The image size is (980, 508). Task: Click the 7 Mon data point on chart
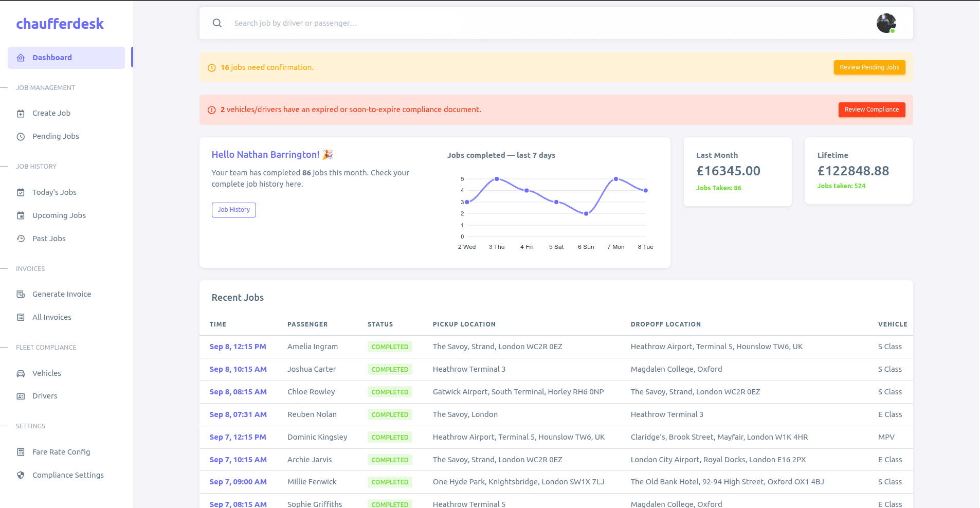coord(616,179)
